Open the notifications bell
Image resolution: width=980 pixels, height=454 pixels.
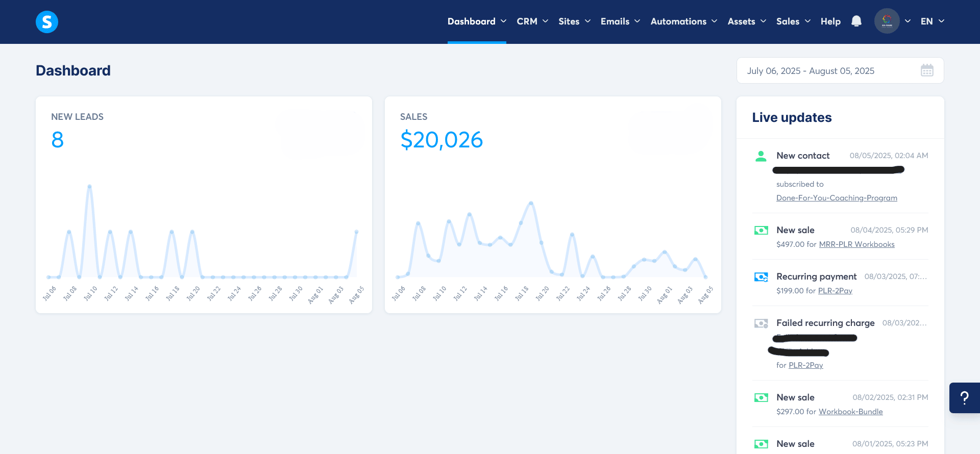pos(856,21)
